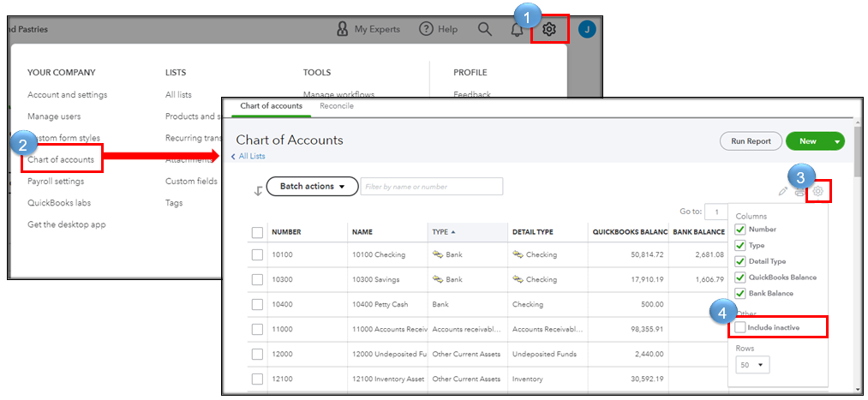Uncheck the Number column checkbox
The image size is (868, 400).
click(739, 230)
